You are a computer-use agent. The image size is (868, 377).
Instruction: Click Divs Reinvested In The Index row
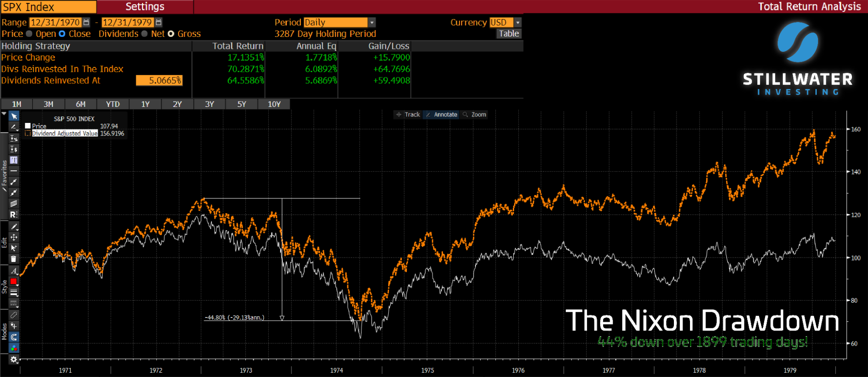coord(62,69)
